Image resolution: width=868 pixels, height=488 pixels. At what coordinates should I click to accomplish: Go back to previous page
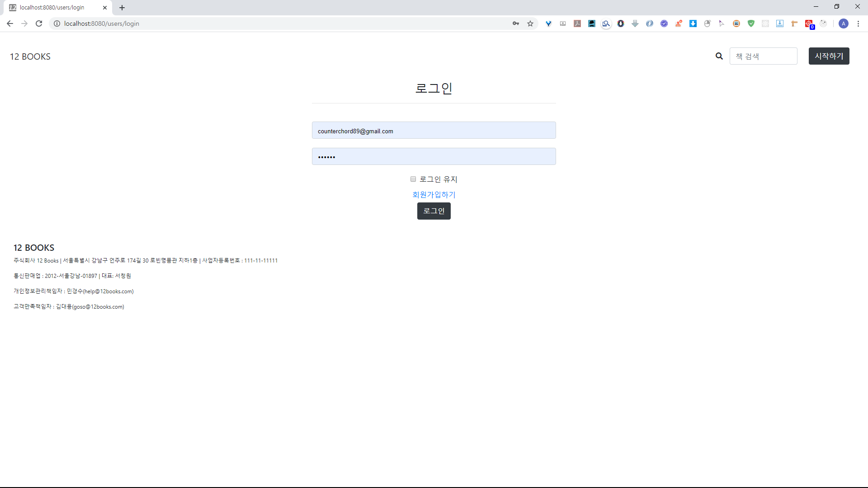point(10,23)
